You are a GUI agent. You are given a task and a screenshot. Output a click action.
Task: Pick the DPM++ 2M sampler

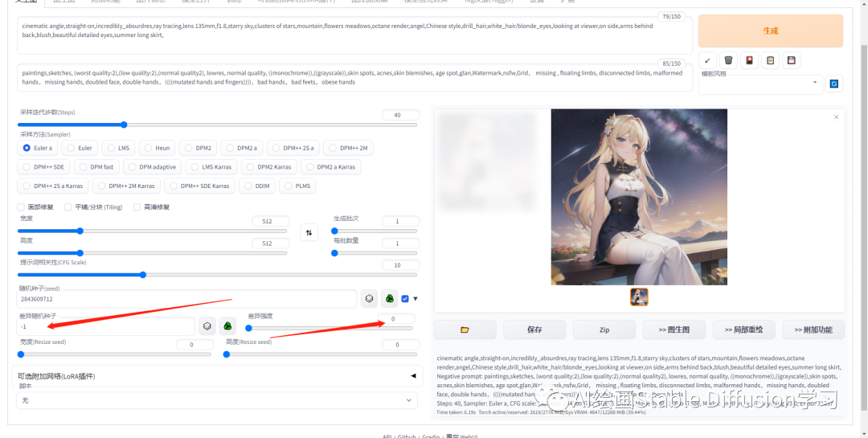click(349, 148)
